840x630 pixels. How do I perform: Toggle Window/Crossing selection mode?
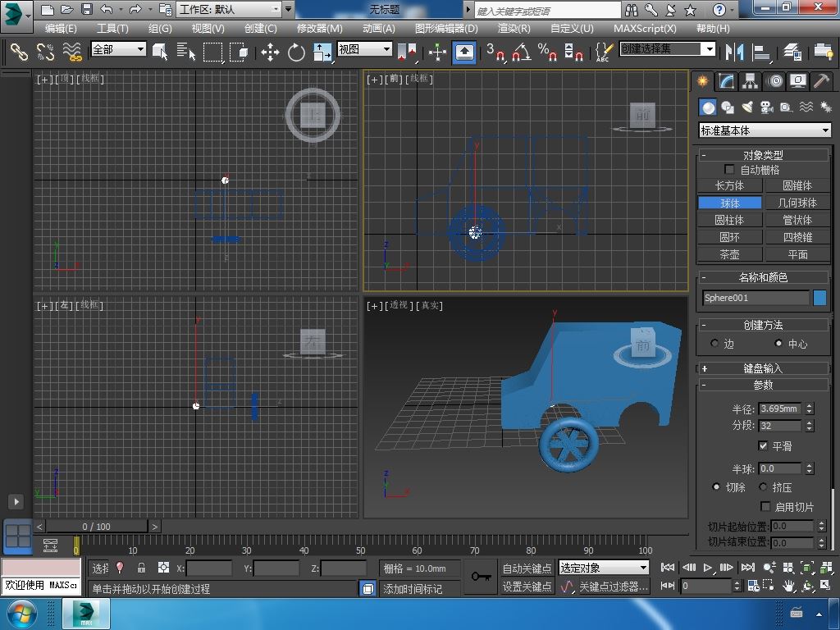point(239,52)
